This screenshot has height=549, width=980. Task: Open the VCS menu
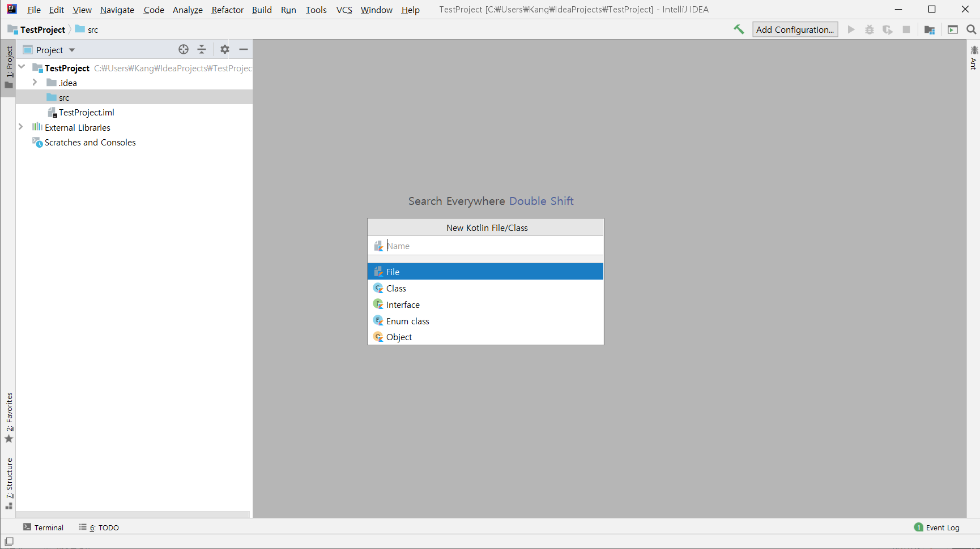pyautogui.click(x=344, y=10)
